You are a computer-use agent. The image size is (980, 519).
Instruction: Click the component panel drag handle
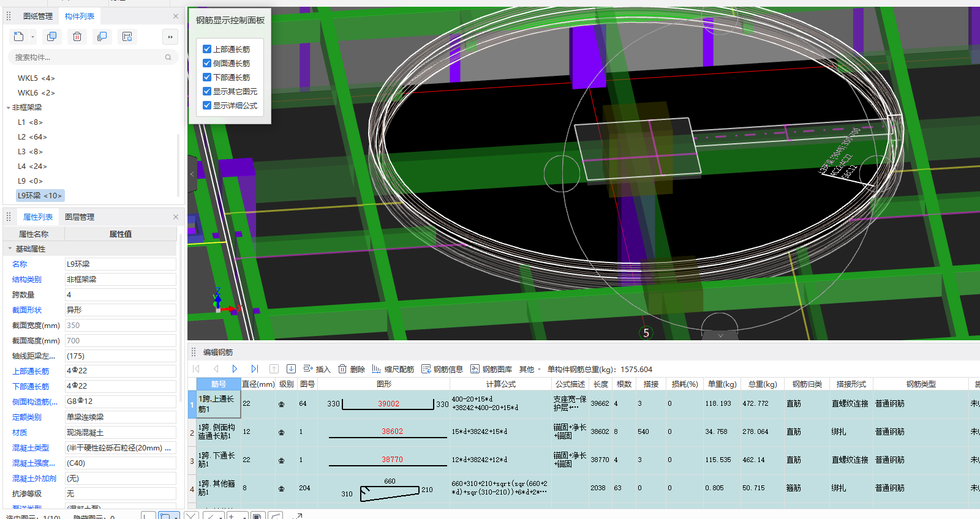coord(9,17)
